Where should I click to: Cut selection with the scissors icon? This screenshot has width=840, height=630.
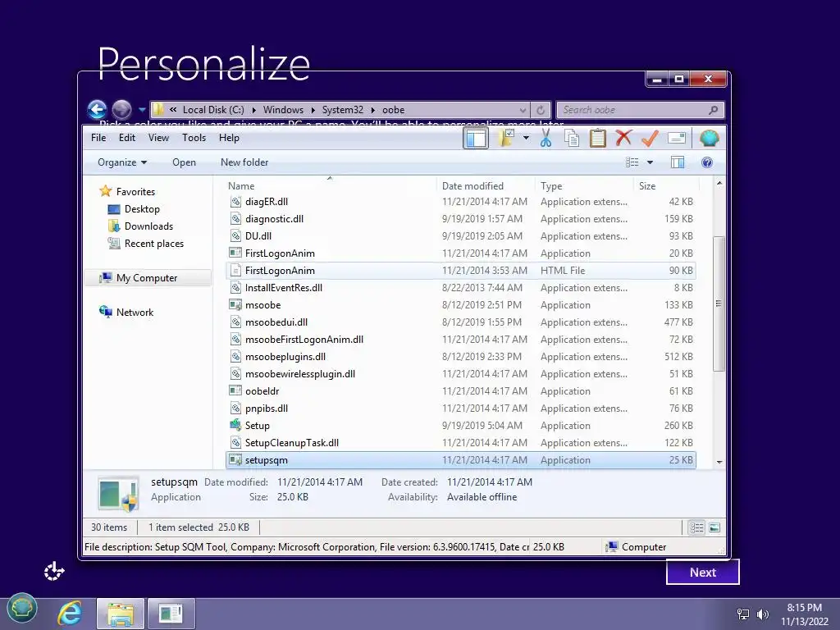546,138
